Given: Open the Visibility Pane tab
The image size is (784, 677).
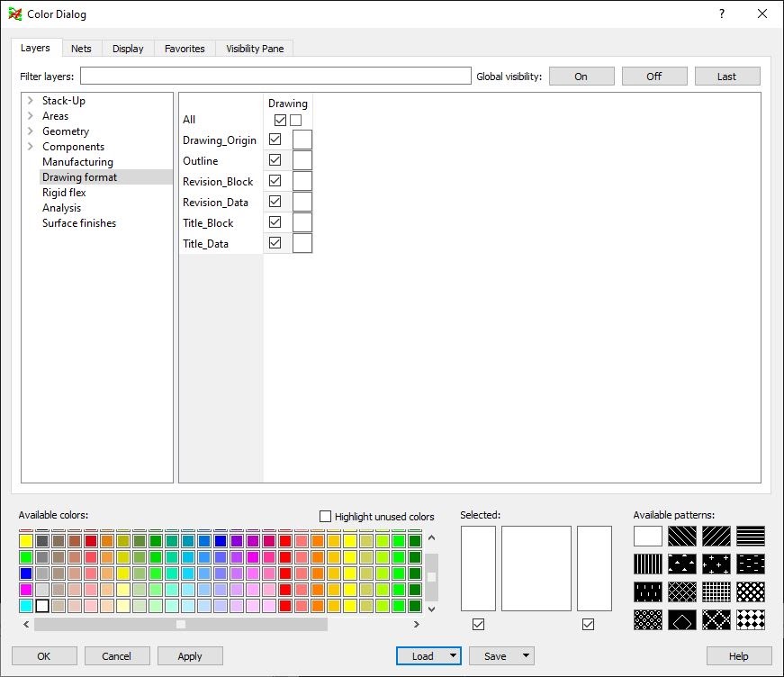Looking at the screenshot, I should pyautogui.click(x=255, y=49).
